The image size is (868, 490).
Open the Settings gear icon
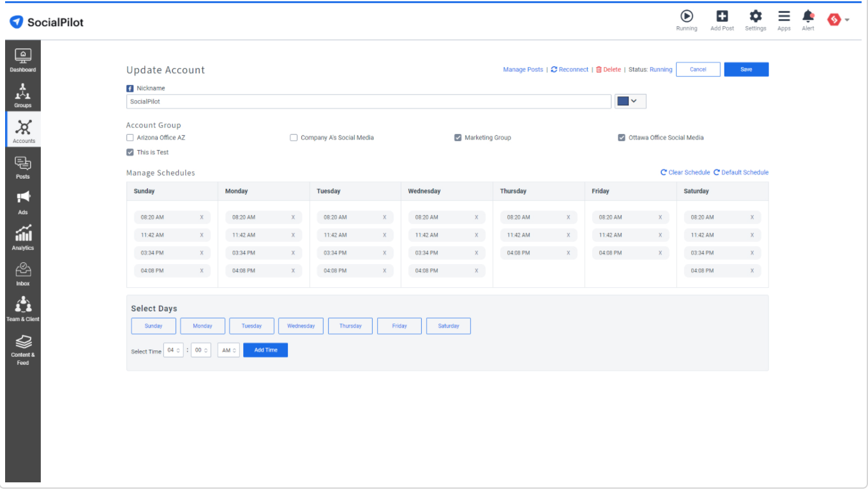755,17
